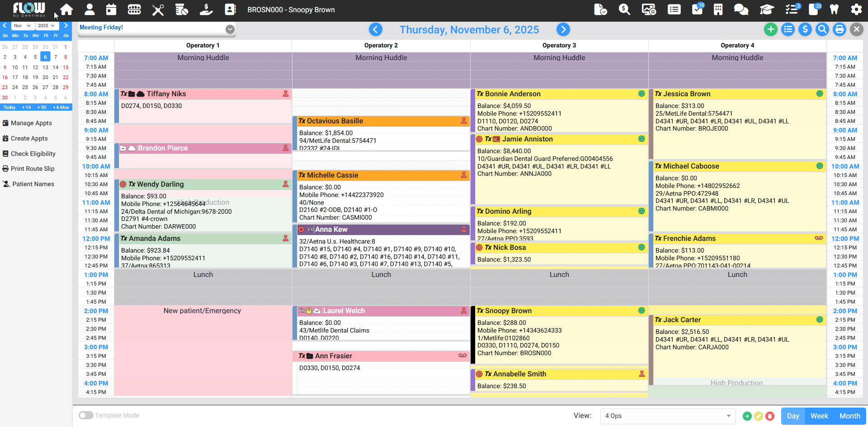The width and height of the screenshot is (868, 427).
Task: Open the tooth chart icon
Action: [x=834, y=9]
